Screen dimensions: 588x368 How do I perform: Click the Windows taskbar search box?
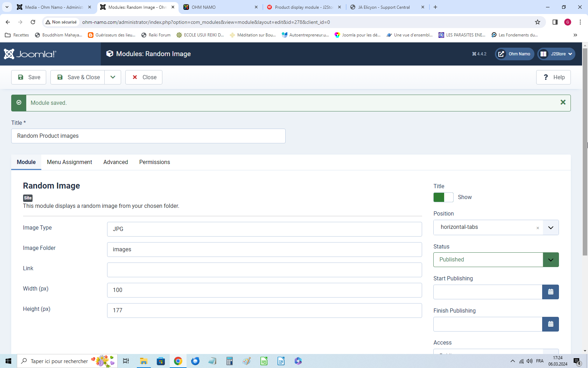(67, 361)
